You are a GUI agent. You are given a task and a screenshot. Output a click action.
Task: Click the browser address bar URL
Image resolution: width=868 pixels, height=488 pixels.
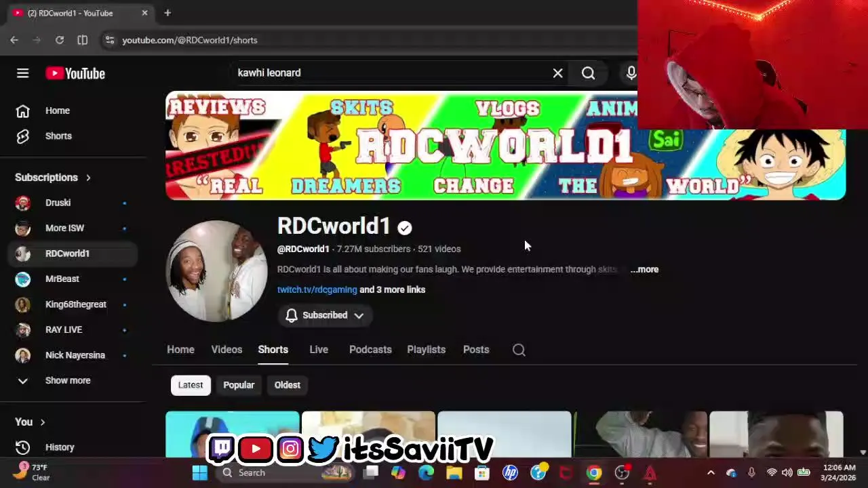[x=190, y=40]
